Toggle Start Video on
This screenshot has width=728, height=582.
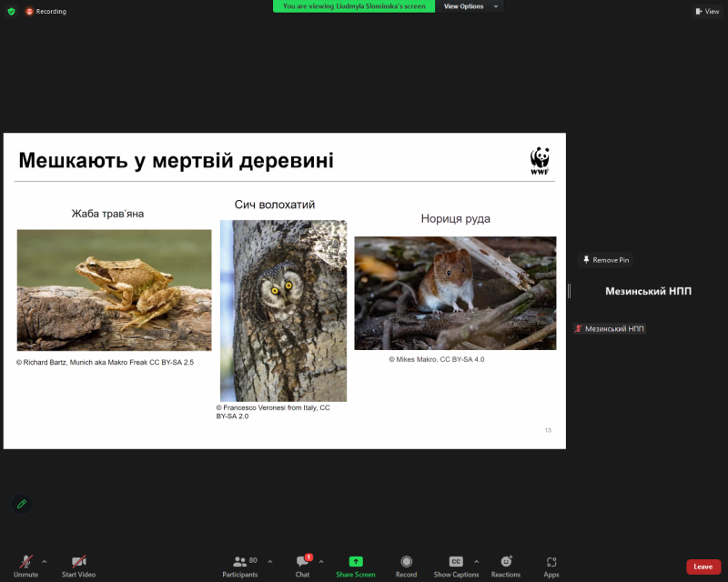[x=78, y=563]
